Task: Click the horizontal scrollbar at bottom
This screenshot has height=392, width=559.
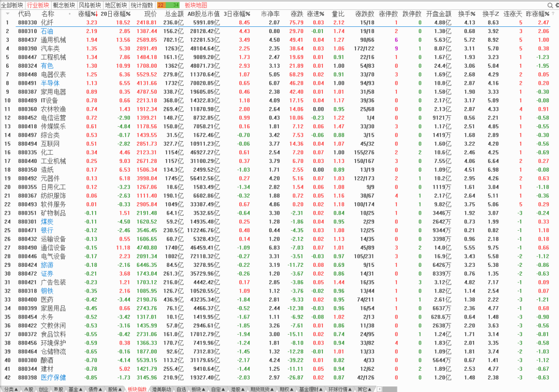Action: (390, 389)
